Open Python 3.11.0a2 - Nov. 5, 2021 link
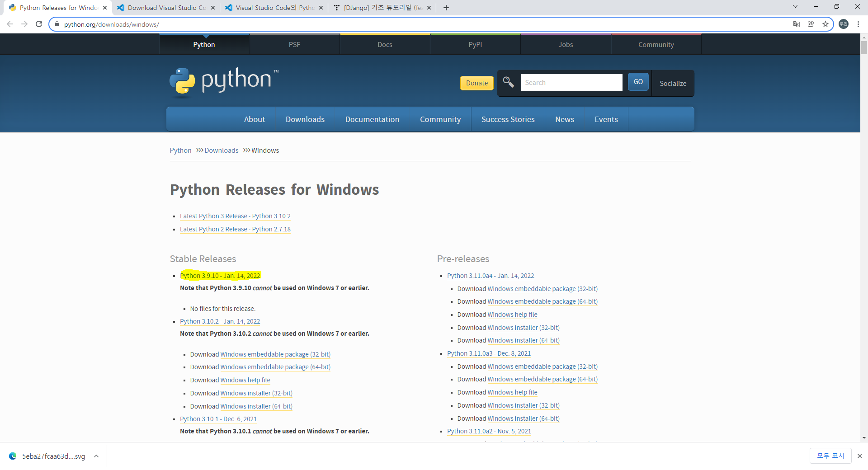Screen dimensions: 868x470 [489, 431]
